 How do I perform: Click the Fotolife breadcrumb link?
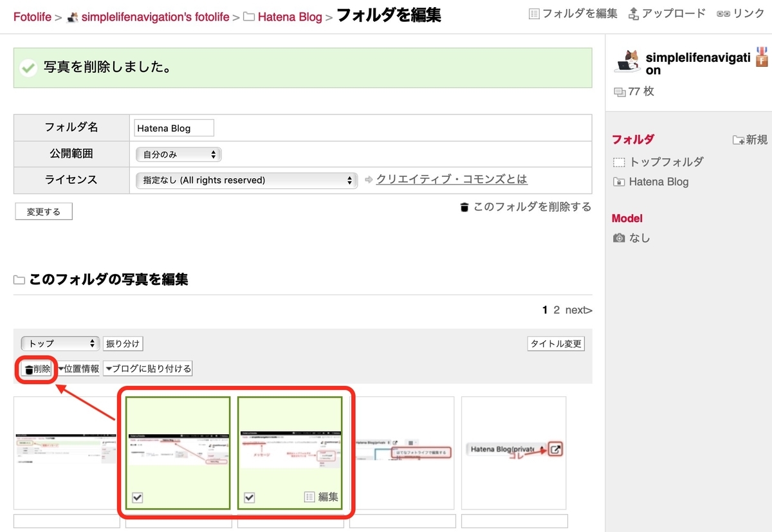(x=32, y=17)
